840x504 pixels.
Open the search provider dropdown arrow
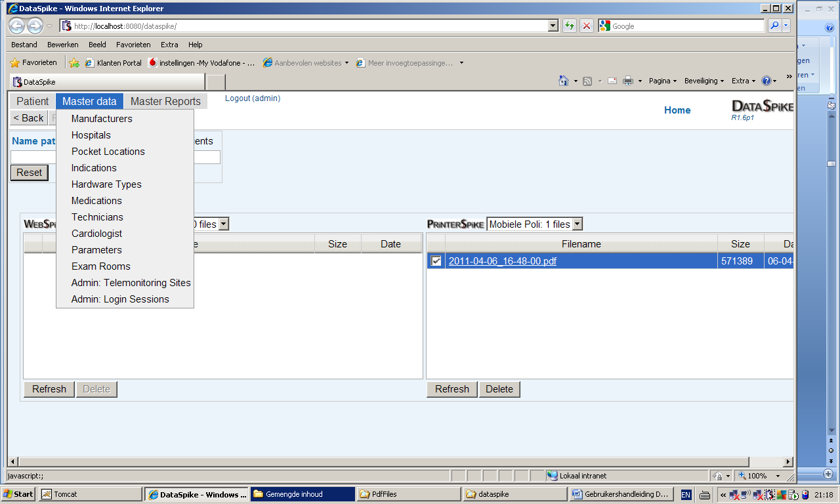pos(786,26)
